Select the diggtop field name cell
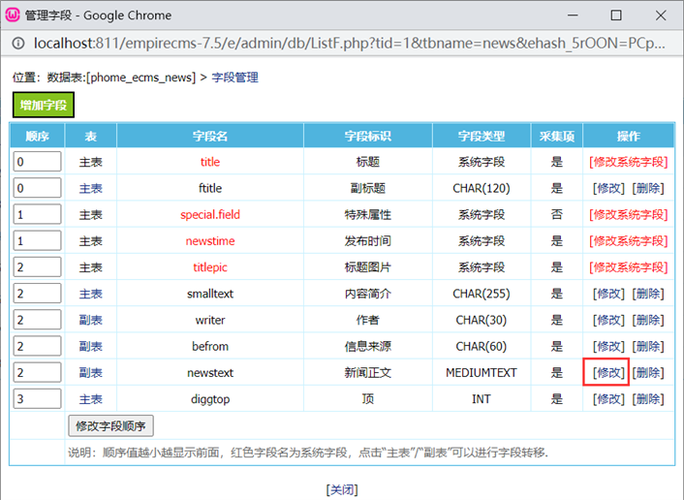This screenshot has width=684, height=500. click(210, 399)
